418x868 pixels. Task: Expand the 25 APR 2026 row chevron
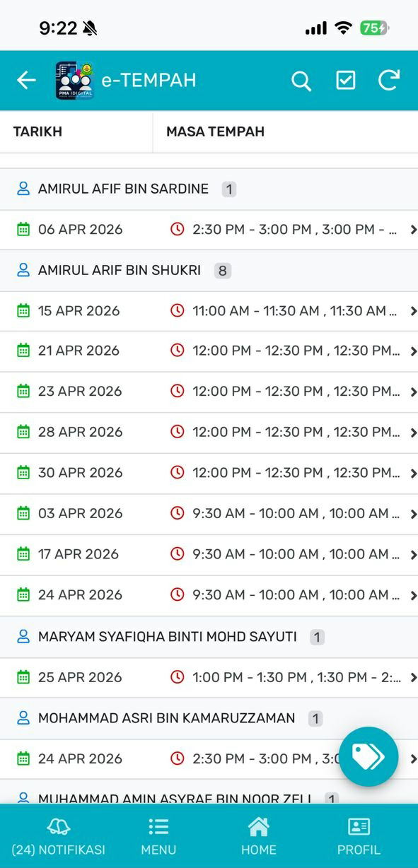(x=413, y=678)
